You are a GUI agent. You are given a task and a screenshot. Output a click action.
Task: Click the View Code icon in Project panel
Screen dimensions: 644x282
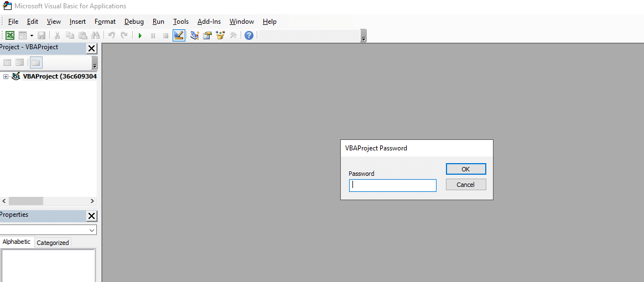point(7,63)
